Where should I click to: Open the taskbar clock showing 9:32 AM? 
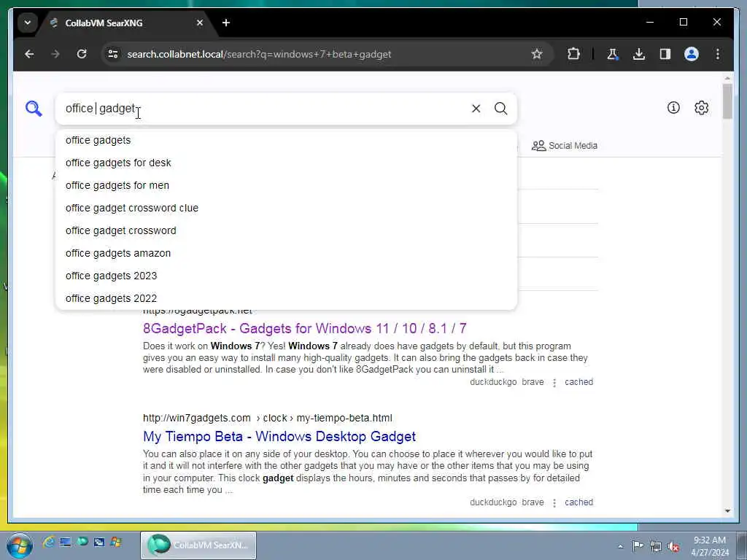tap(710, 546)
